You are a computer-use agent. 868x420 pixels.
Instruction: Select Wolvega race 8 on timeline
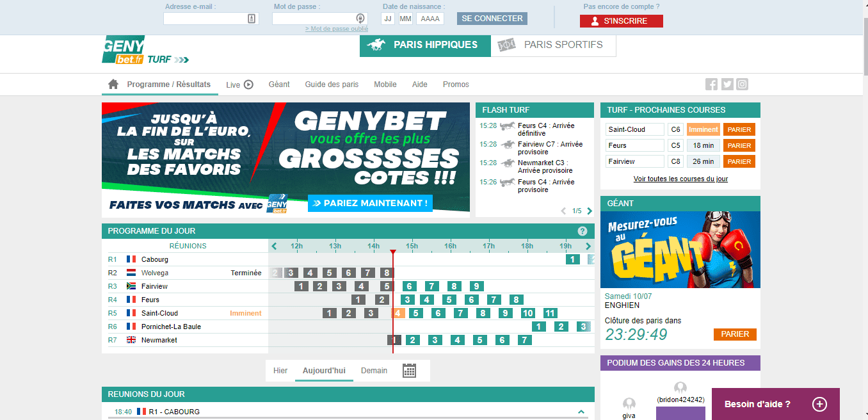pyautogui.click(x=386, y=273)
